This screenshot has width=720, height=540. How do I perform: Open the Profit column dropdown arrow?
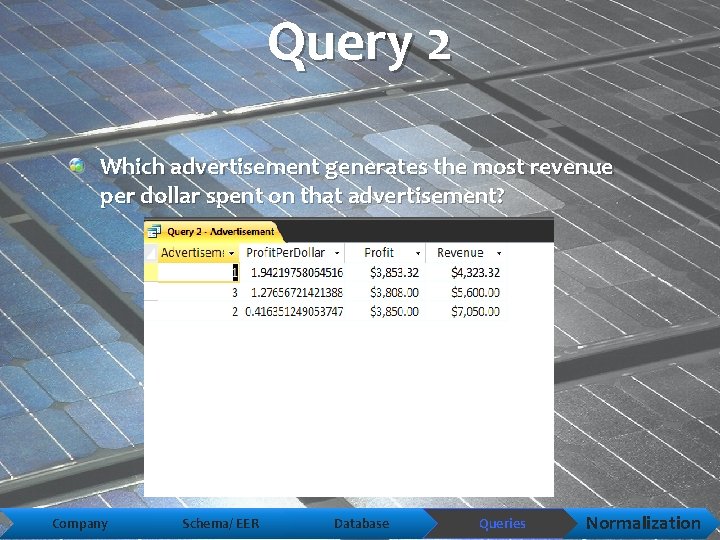[418, 253]
